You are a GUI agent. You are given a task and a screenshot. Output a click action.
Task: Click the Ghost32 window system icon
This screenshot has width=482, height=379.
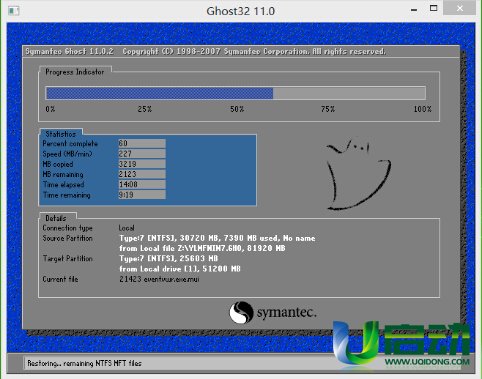pos(14,11)
